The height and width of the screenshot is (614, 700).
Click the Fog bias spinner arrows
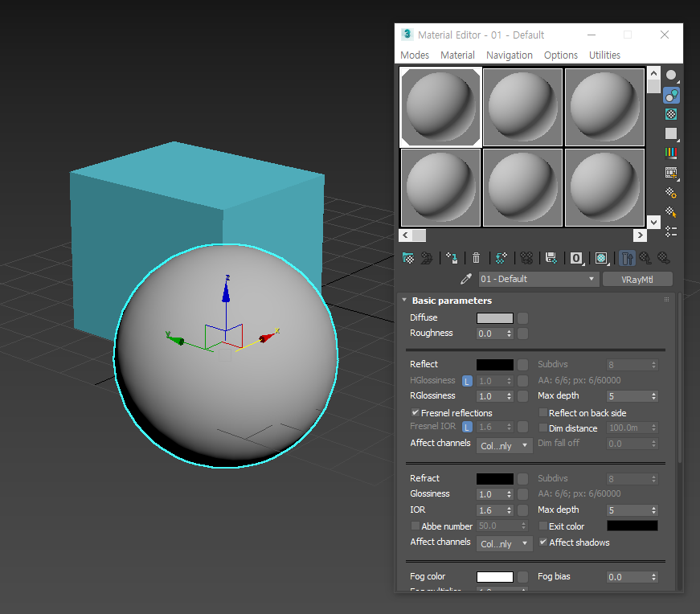[x=653, y=577]
